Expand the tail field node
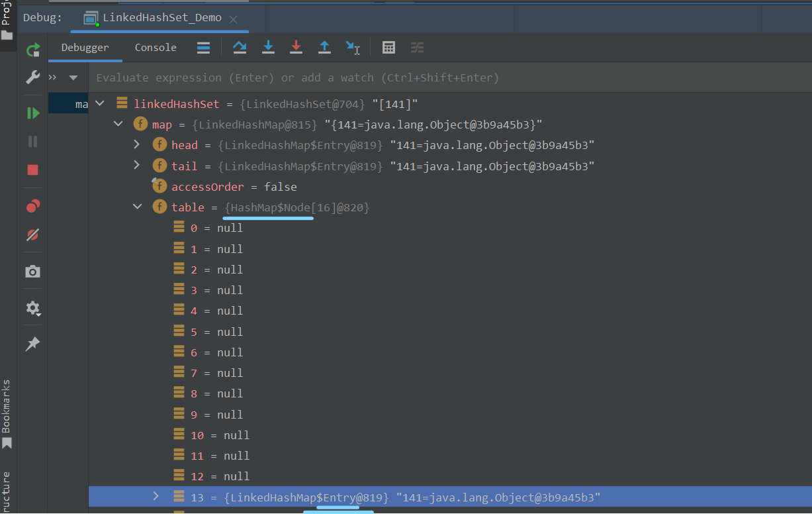This screenshot has width=812, height=514. coord(137,165)
